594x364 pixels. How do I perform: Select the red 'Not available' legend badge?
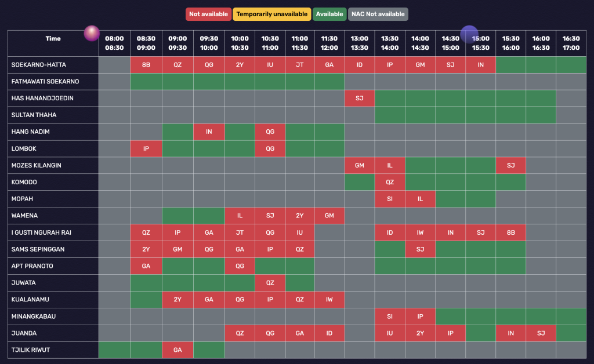click(x=208, y=14)
